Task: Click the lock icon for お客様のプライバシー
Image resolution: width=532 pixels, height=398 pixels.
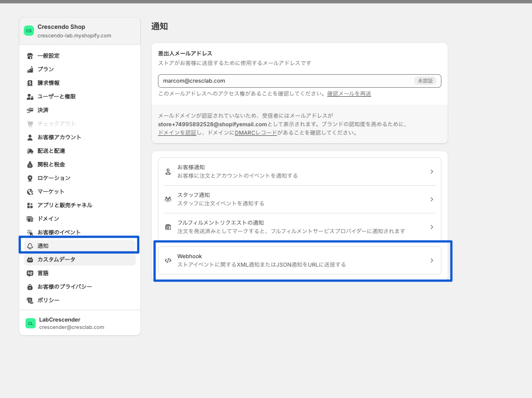Action: click(30, 287)
